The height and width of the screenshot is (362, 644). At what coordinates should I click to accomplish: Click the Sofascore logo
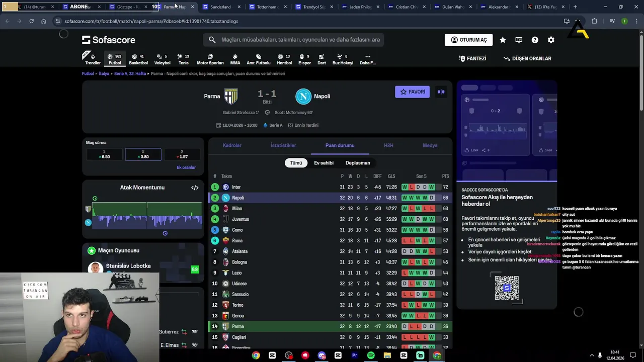(109, 40)
